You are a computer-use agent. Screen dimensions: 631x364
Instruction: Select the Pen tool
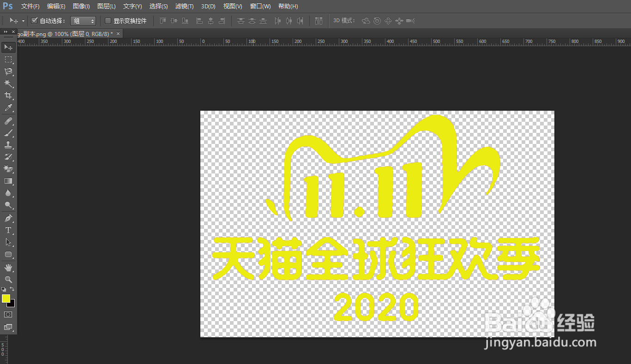tap(8, 218)
